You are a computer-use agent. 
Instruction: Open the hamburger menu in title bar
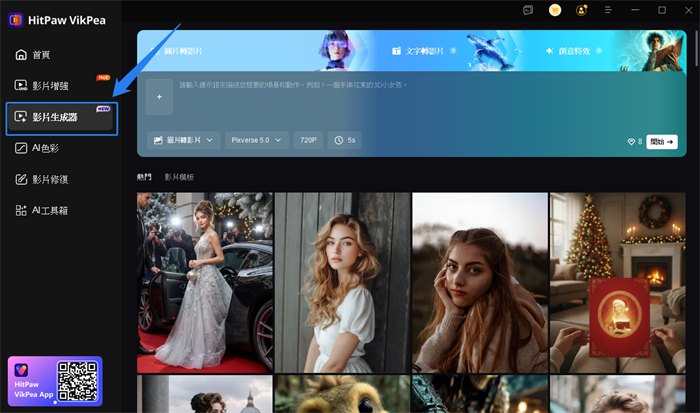coord(609,9)
